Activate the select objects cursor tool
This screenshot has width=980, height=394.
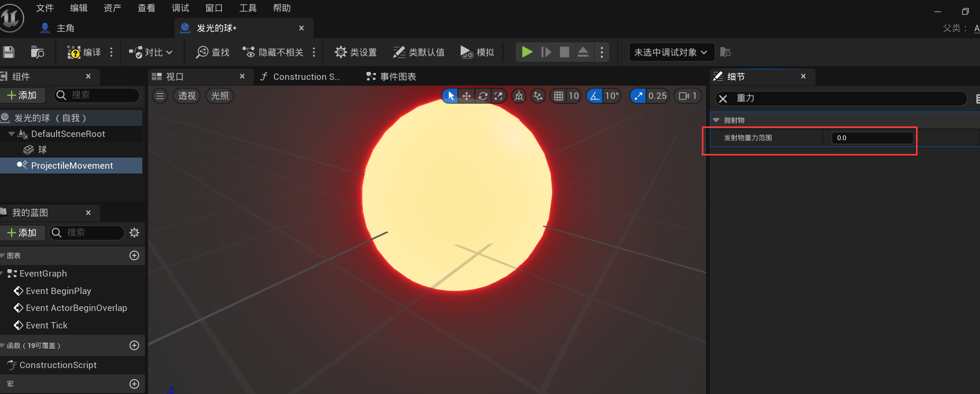click(450, 96)
